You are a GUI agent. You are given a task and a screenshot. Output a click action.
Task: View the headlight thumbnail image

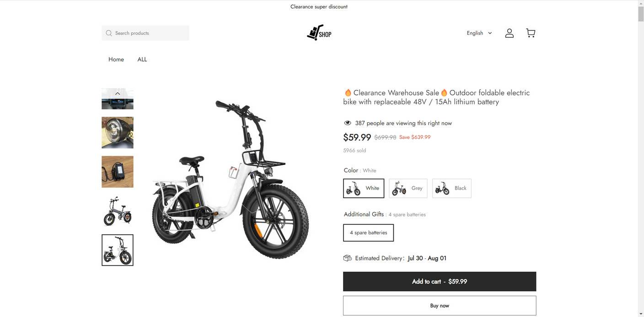pyautogui.click(x=118, y=132)
